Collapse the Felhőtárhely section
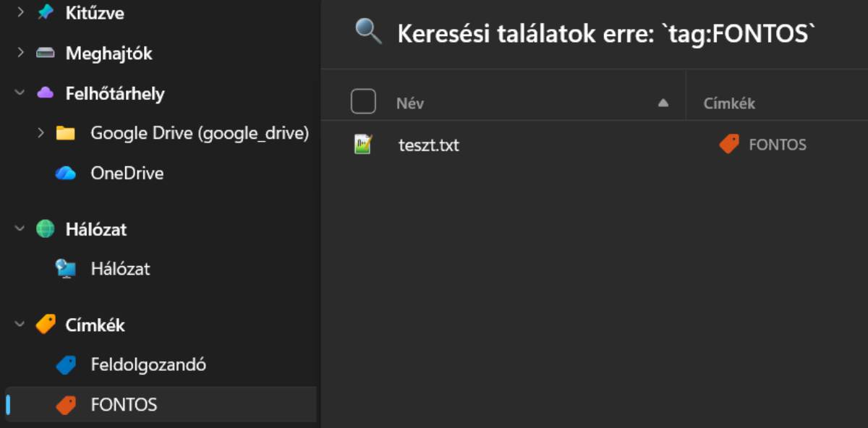Viewport: 868px width, 428px height. 20,93
